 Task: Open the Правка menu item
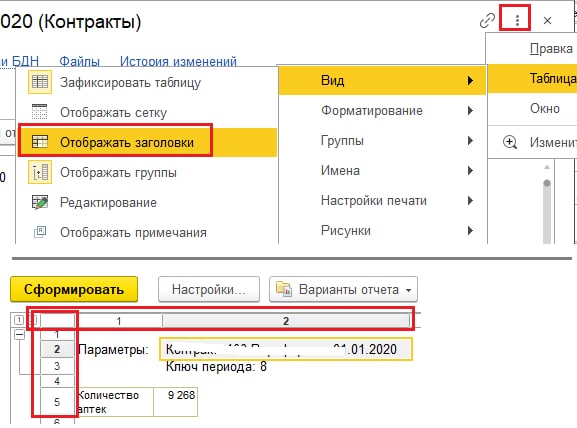[532, 49]
